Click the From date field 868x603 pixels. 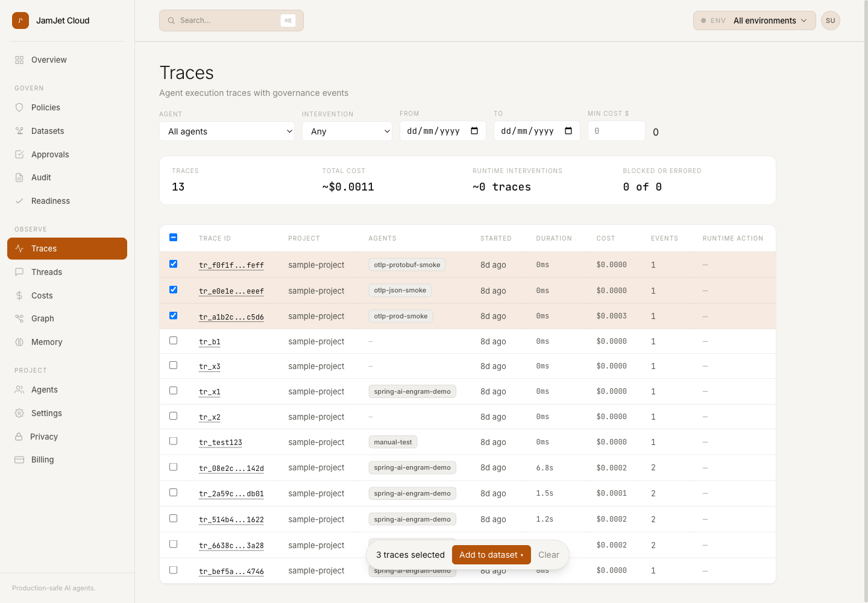tap(443, 131)
